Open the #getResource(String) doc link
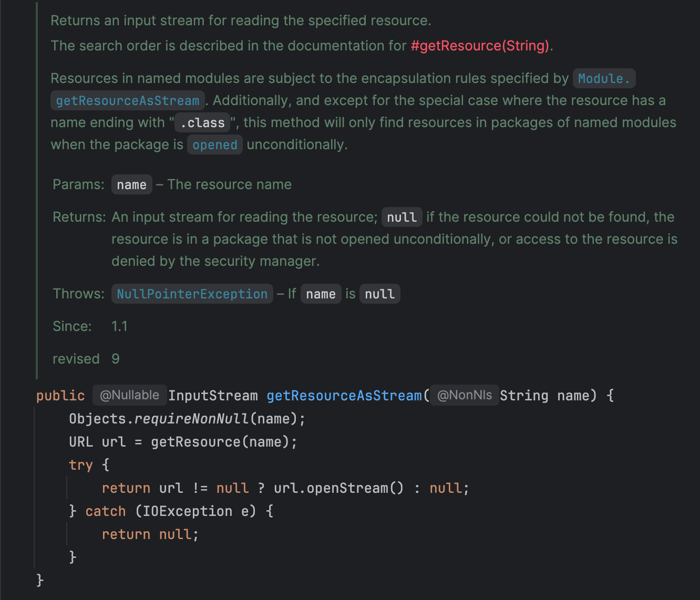 pos(480,46)
